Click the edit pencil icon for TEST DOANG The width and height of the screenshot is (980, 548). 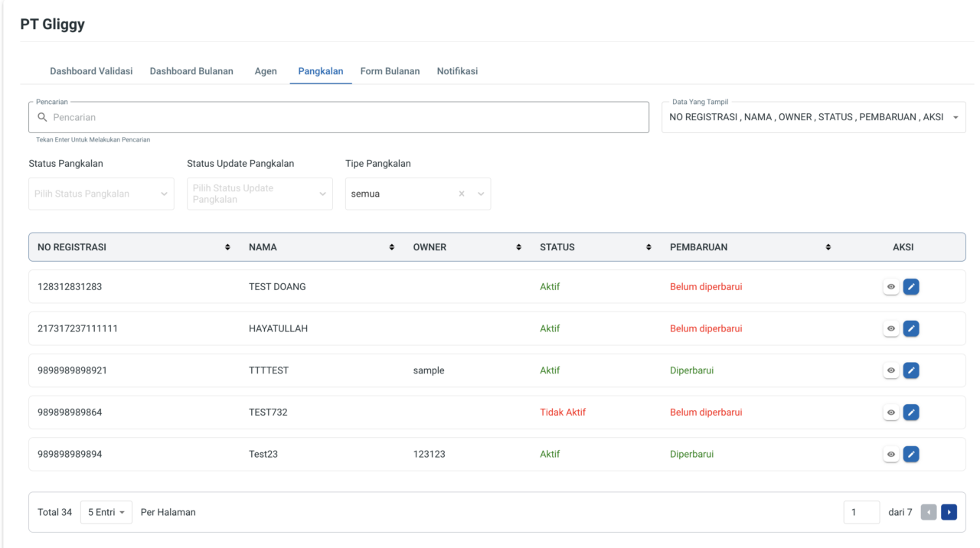911,287
